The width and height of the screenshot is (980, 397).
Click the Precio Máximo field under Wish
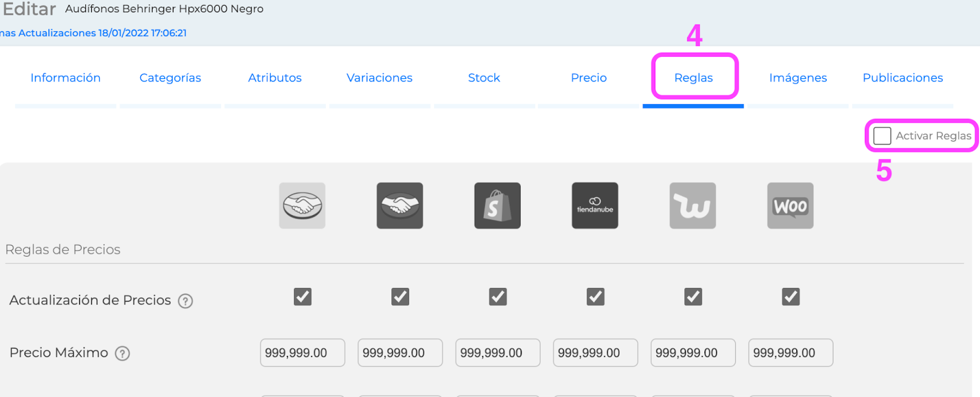click(x=693, y=353)
